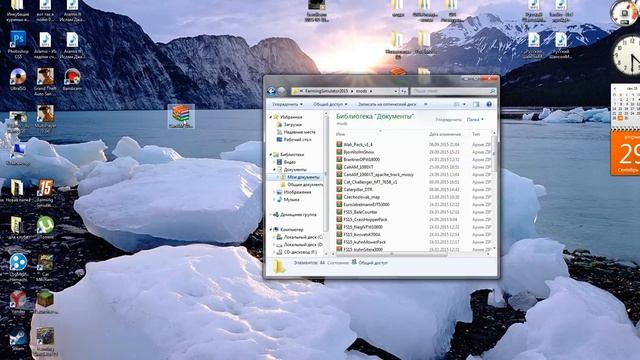This screenshot has height=360, width=640.
Task: Click the Explorer Forward arrow button
Action: (281, 91)
